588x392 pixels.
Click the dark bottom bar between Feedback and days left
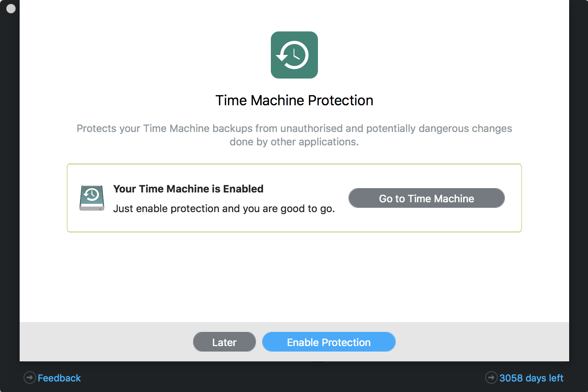point(283,377)
